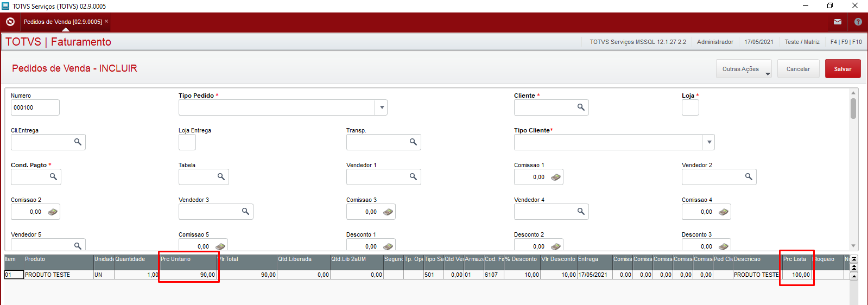Open the Outras Ações dropdown menu
868x305 pixels.
[x=744, y=69]
